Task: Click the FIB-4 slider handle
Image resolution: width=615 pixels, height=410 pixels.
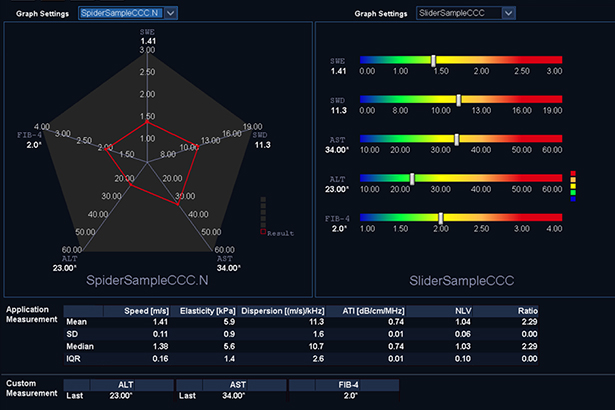Action: (x=440, y=217)
